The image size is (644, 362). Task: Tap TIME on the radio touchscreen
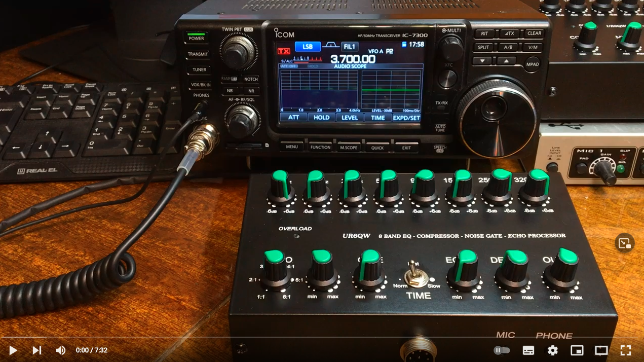[x=378, y=117]
